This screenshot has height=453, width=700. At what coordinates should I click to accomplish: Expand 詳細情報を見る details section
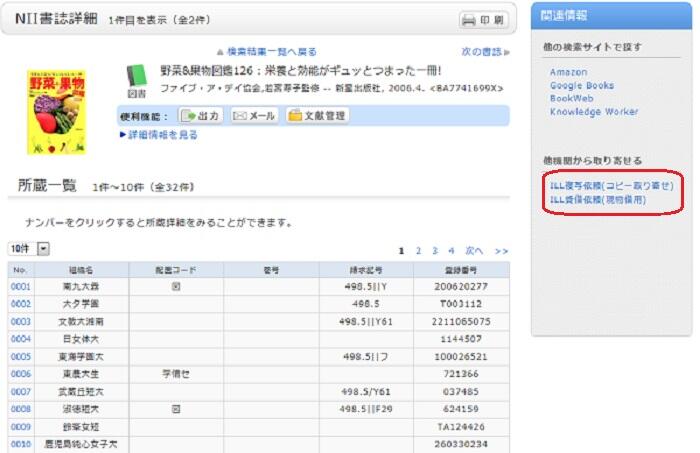click(x=158, y=135)
